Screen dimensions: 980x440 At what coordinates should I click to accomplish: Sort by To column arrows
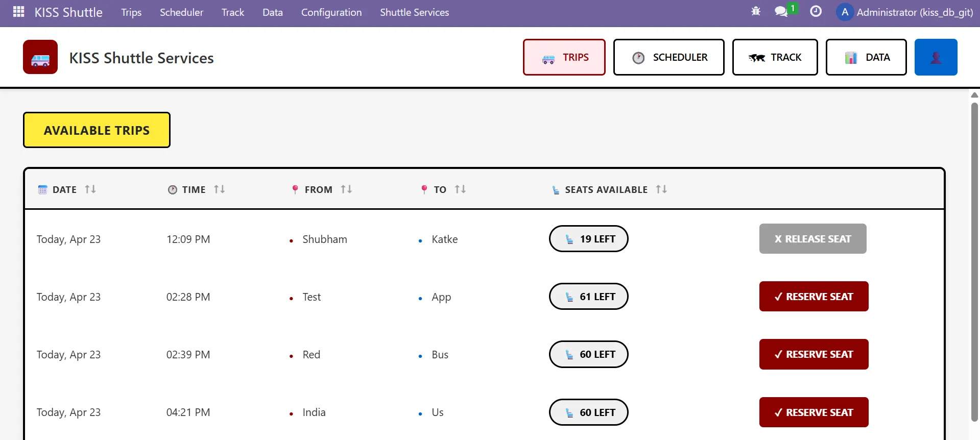(x=460, y=189)
